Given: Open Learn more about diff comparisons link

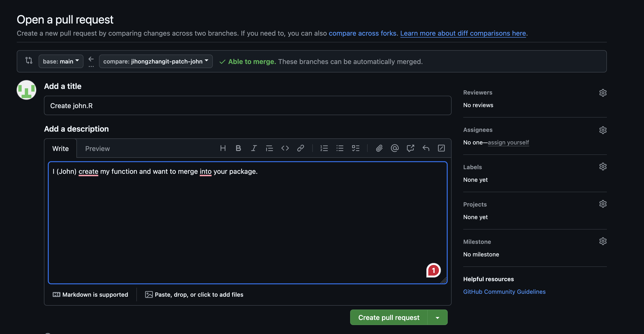Looking at the screenshot, I should coord(463,33).
